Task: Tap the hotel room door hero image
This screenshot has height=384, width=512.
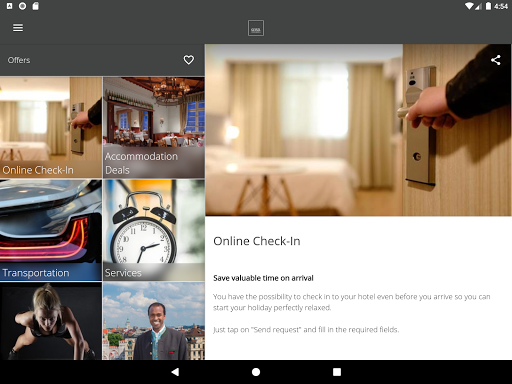Action: [358, 130]
